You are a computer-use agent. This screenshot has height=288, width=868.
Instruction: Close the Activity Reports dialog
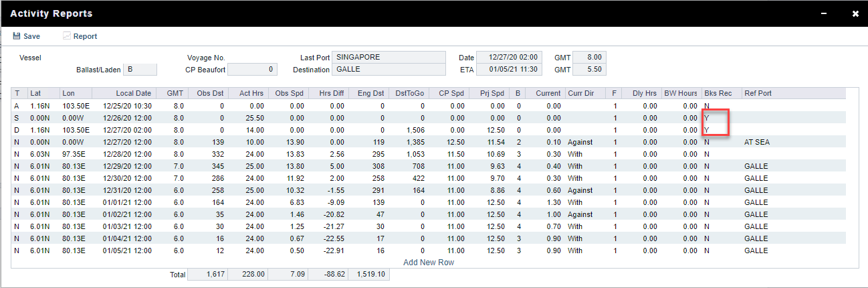tap(855, 13)
